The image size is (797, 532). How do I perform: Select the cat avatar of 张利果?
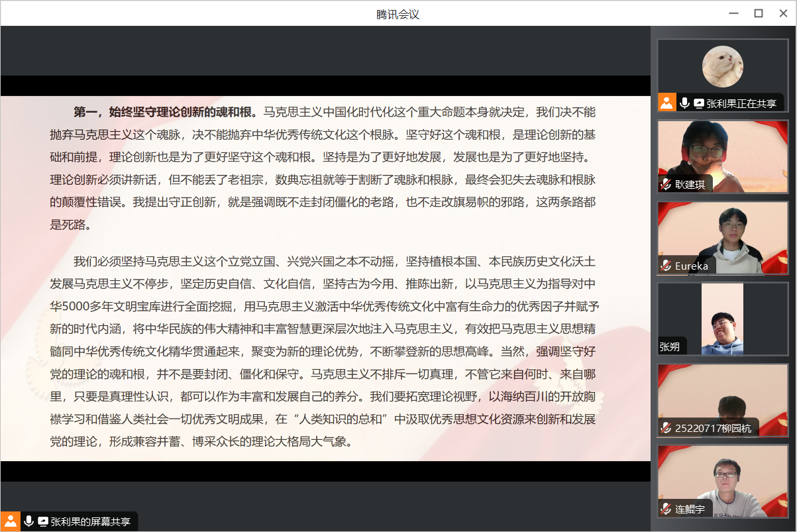click(722, 66)
